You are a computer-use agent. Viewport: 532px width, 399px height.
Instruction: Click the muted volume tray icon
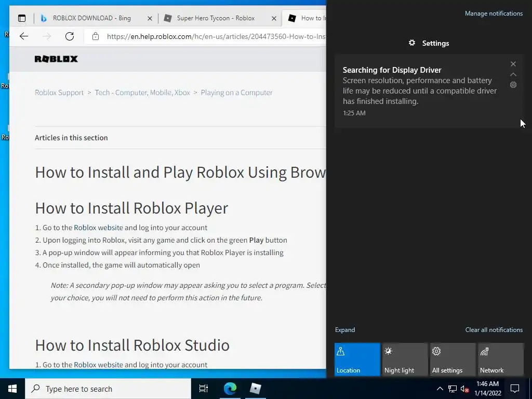coord(465,389)
